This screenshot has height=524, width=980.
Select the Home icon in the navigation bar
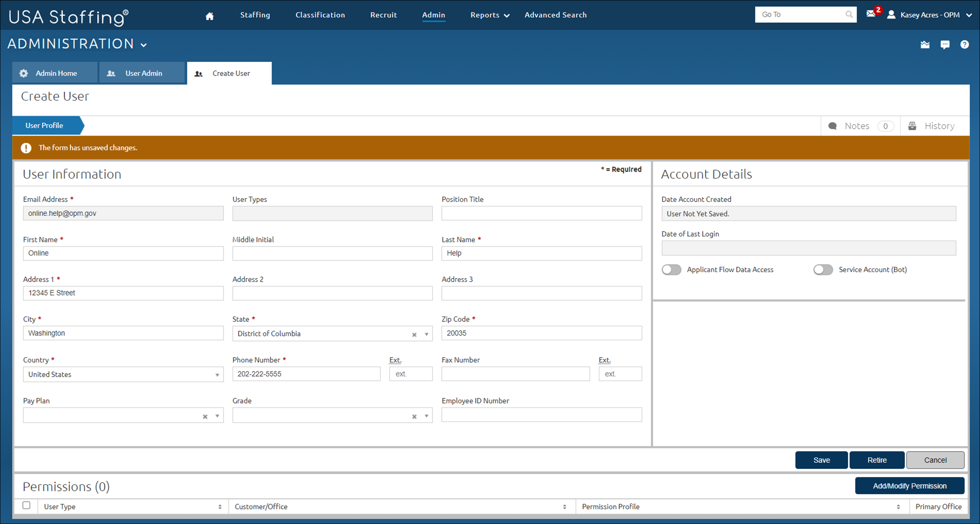click(210, 15)
